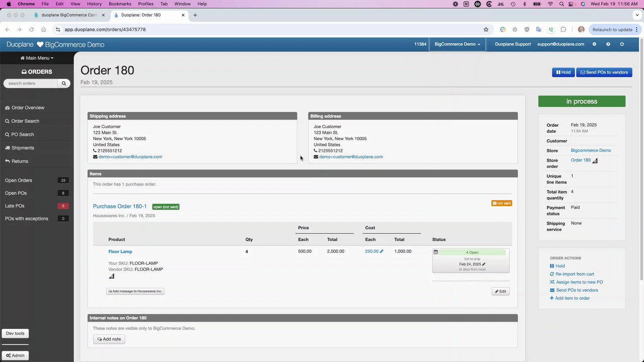Click the Wi-Fi icon in menu bar

pyautogui.click(x=550, y=4)
